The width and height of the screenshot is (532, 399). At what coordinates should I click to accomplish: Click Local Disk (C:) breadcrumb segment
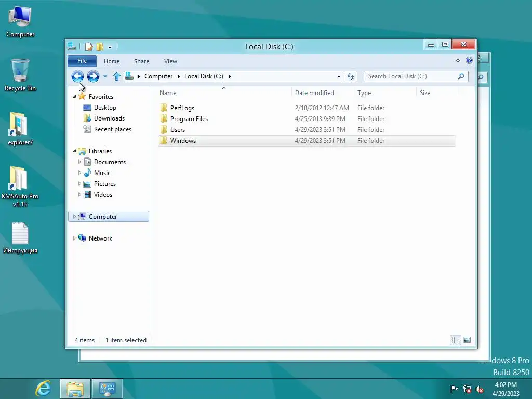pos(204,76)
